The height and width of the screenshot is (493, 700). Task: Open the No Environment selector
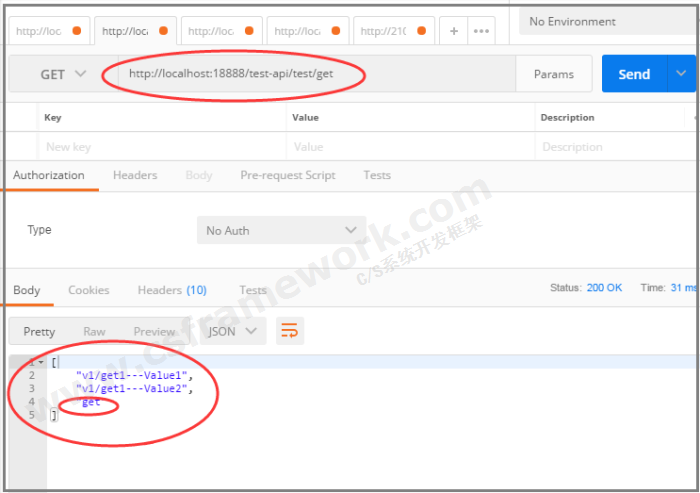click(x=605, y=21)
